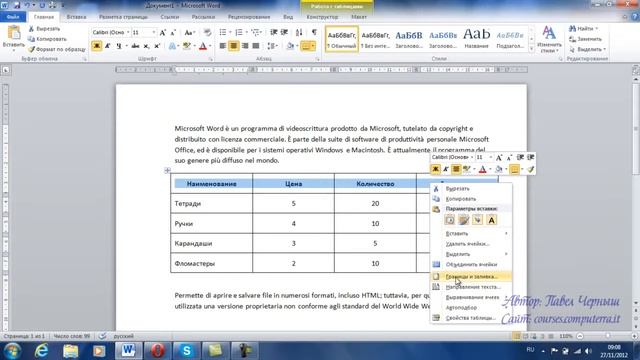Image resolution: width=640 pixels, height=360 pixels.
Task: Choose Объединить ячейки in context menu
Action: pos(471,264)
